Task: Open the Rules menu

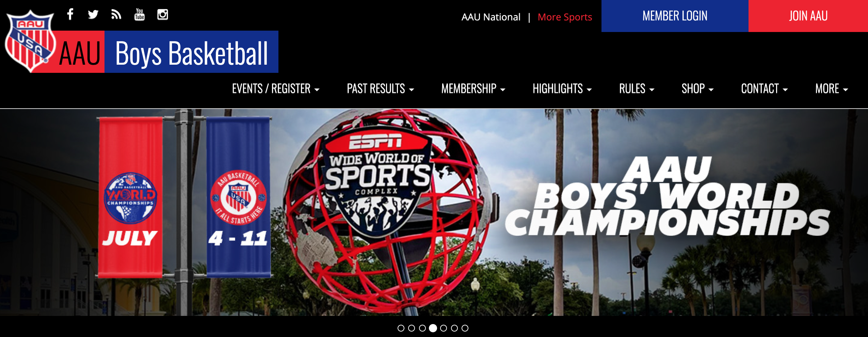Action: coord(637,89)
